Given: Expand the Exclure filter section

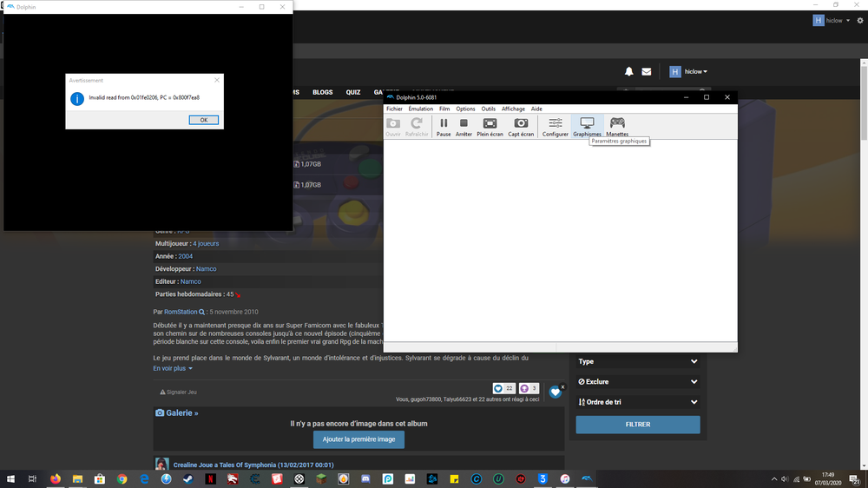Looking at the screenshot, I should click(637, 382).
